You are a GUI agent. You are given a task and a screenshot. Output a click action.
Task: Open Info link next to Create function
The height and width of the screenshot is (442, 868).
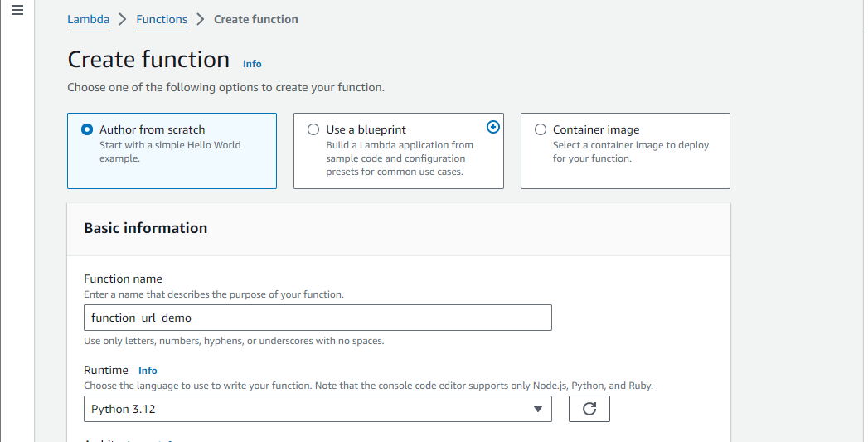pyautogui.click(x=252, y=64)
